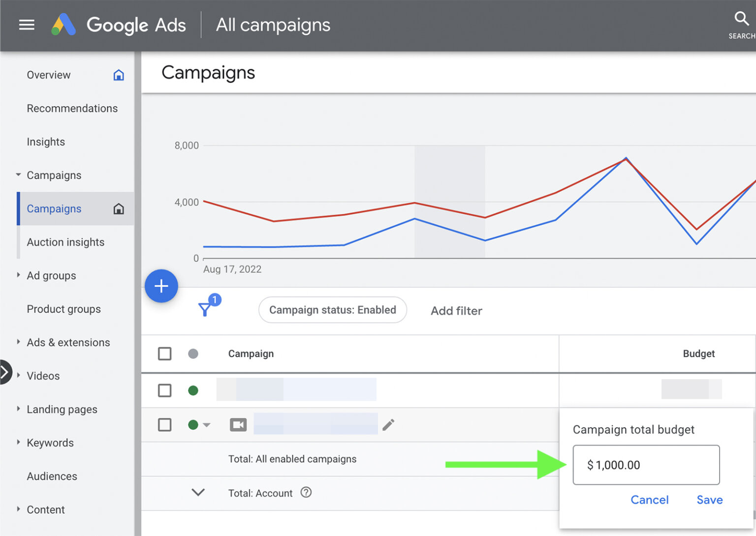The height and width of the screenshot is (536, 756).
Task: Open the status dropdown on the video campaign
Action: click(207, 424)
